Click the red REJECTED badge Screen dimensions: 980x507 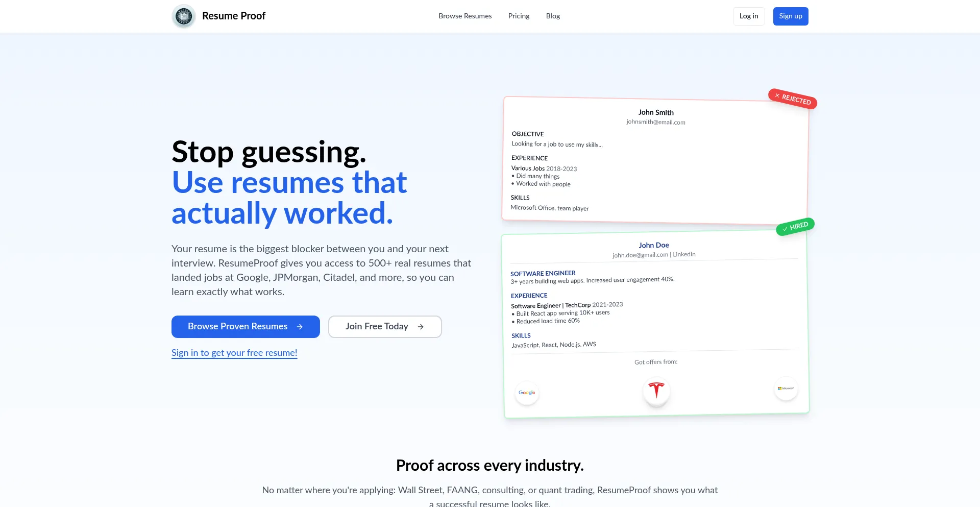click(793, 99)
